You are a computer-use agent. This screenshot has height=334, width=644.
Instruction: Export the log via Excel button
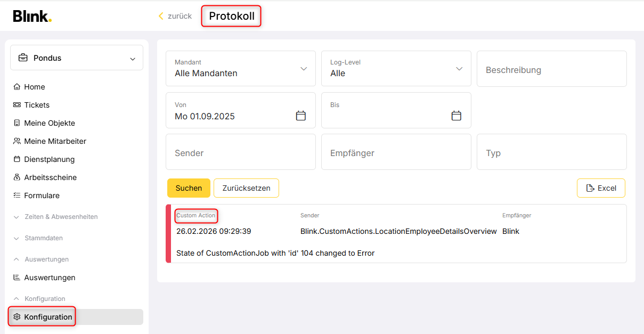pyautogui.click(x=601, y=188)
